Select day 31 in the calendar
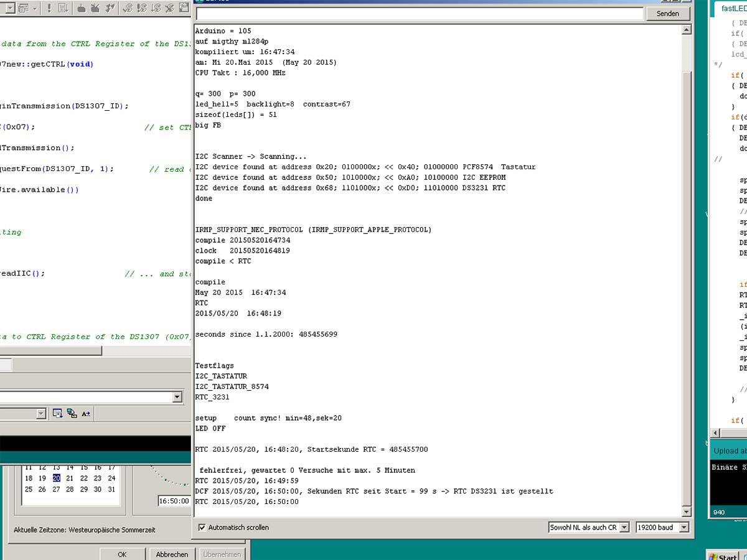Image resolution: width=747 pixels, height=560 pixels. tap(111, 489)
